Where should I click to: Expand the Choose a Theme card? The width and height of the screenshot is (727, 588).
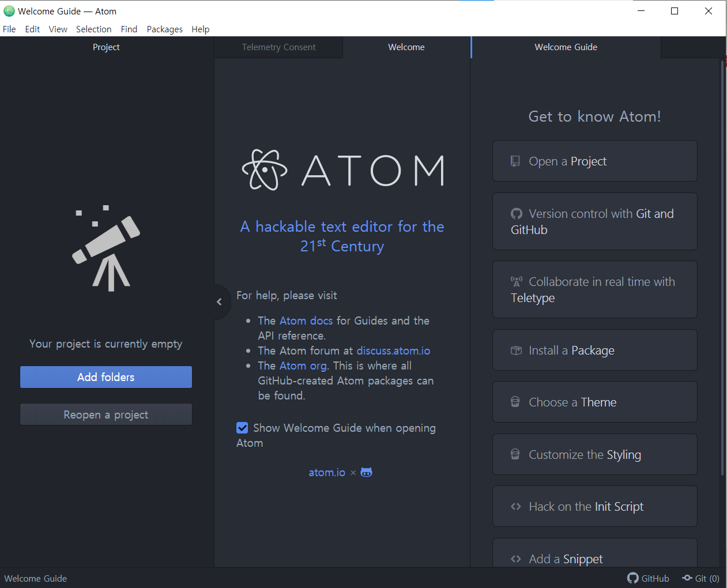point(594,402)
